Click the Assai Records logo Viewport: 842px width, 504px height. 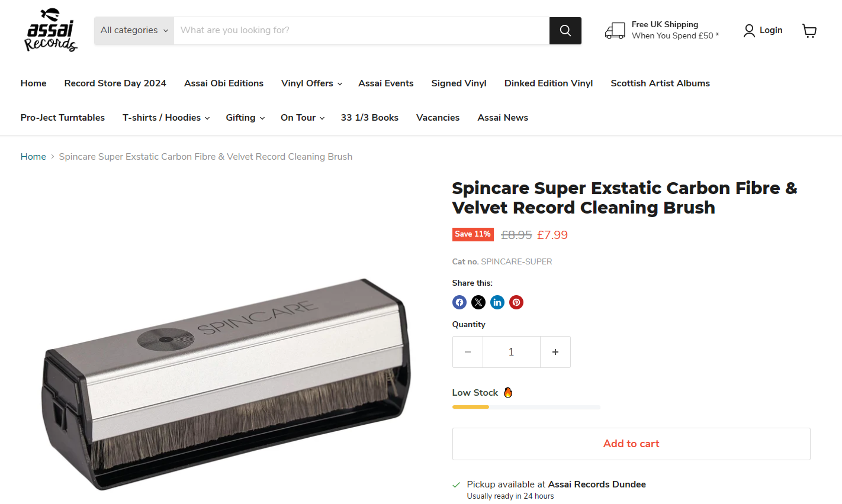[51, 30]
